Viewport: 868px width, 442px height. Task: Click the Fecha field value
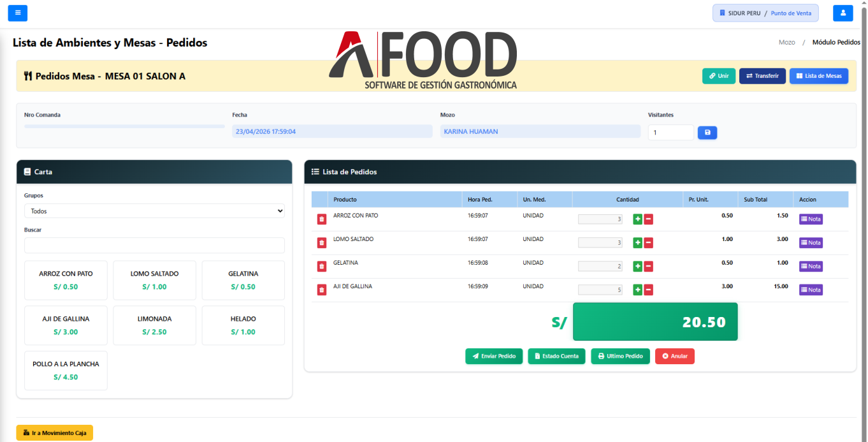point(332,131)
